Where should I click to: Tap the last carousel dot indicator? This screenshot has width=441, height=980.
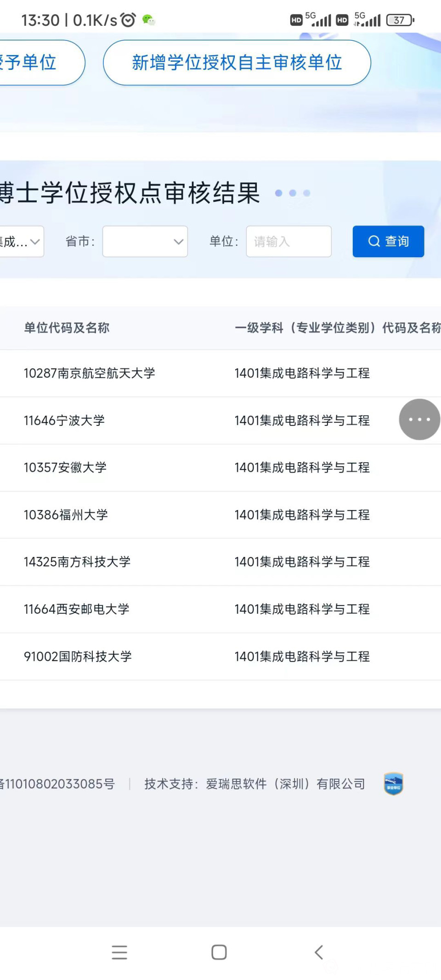pyautogui.click(x=307, y=193)
